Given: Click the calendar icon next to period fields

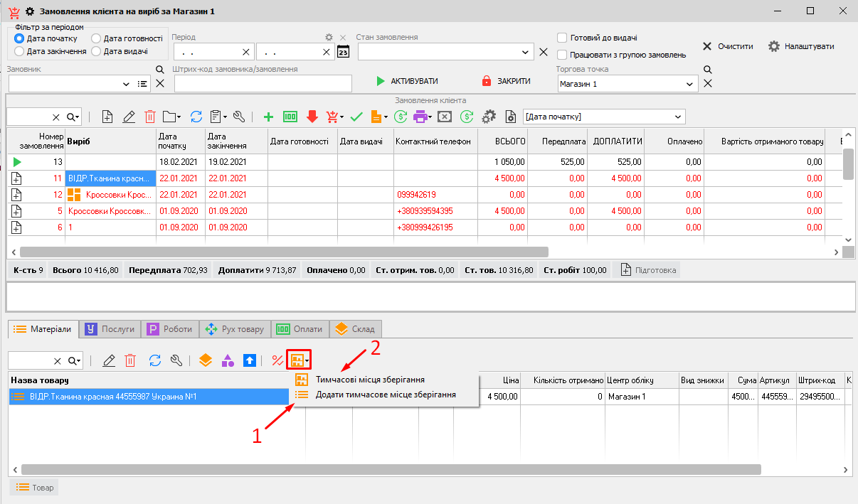Looking at the screenshot, I should pos(343,52).
